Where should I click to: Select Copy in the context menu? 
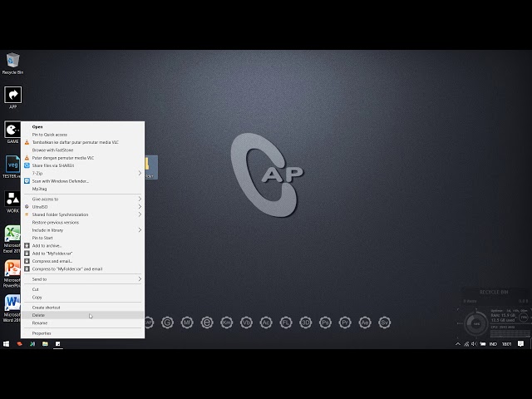tap(83, 298)
